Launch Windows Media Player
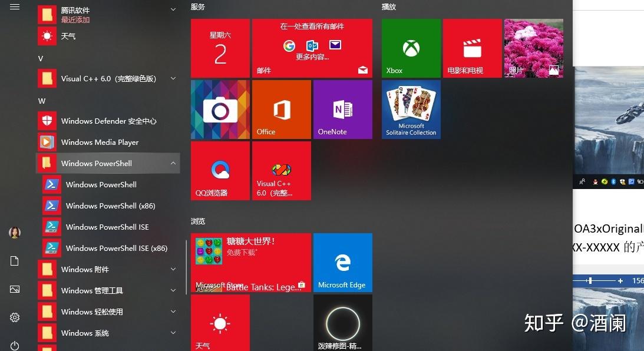 [108, 143]
